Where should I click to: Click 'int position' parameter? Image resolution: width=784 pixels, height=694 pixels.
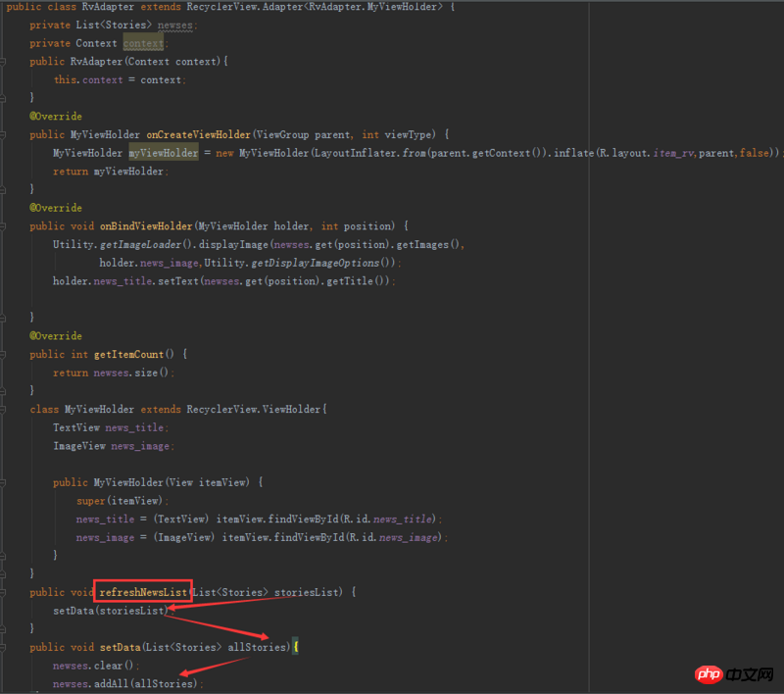[x=356, y=226]
